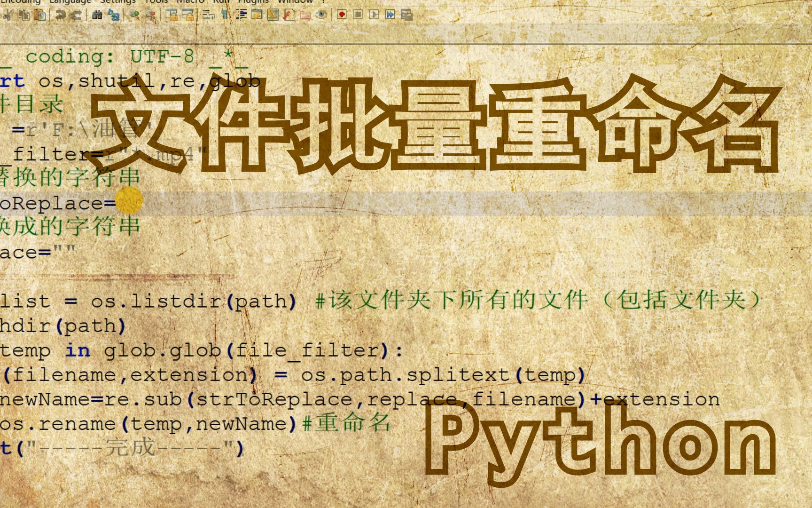Click the Cut scissors icon

[x=7, y=15]
